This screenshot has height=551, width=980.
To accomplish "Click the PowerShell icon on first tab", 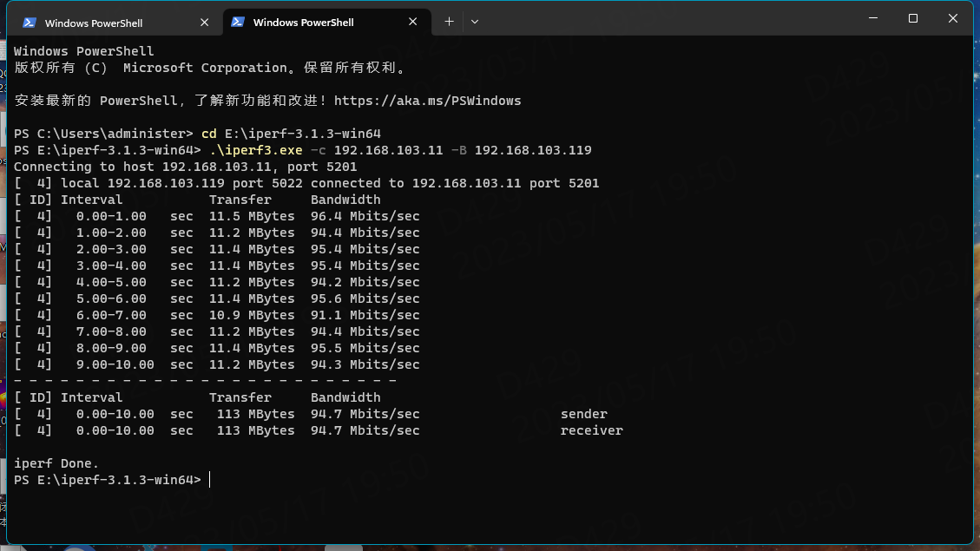I will tap(29, 23).
